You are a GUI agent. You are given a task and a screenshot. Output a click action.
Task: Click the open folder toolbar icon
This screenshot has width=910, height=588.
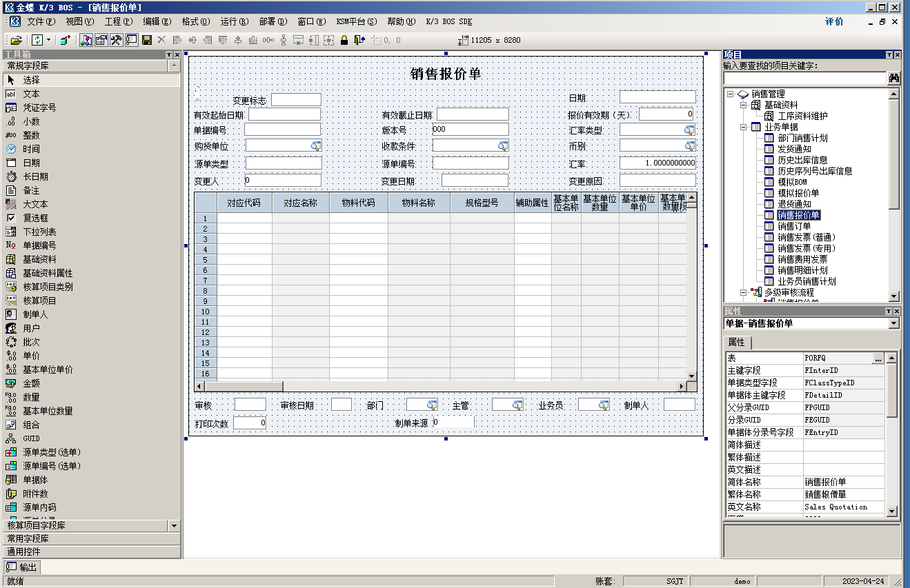click(16, 40)
